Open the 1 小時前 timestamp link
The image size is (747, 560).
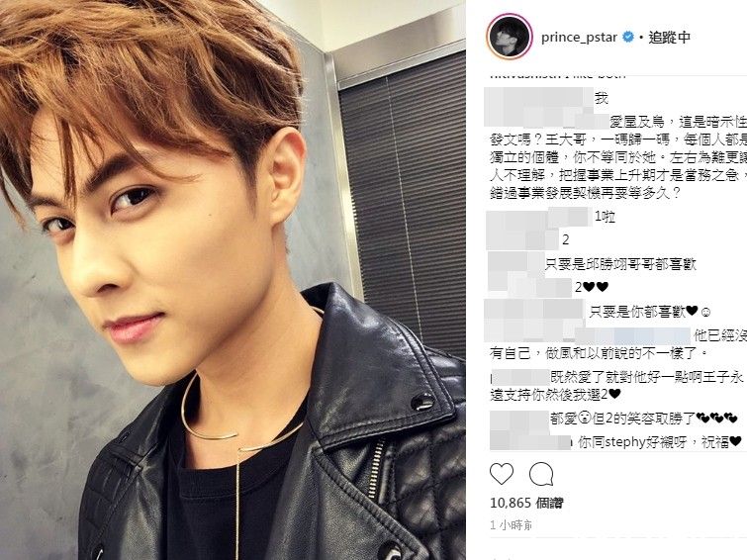511,525
